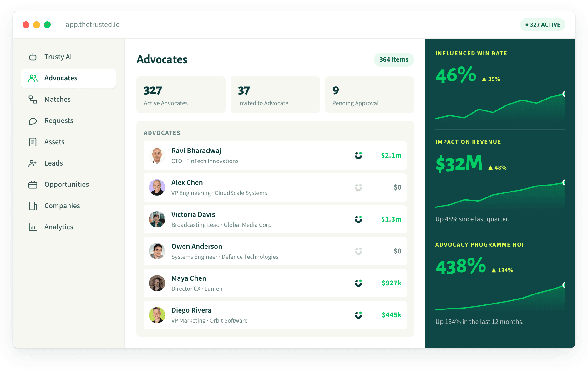Open Victoria Davis's profile avatar

coord(157,219)
